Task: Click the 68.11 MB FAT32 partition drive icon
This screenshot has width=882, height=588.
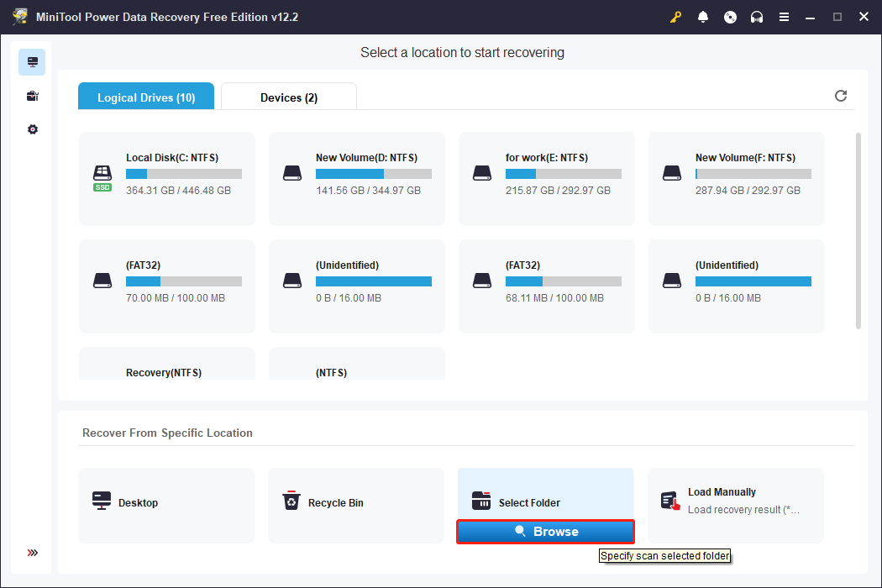Action: coord(482,281)
